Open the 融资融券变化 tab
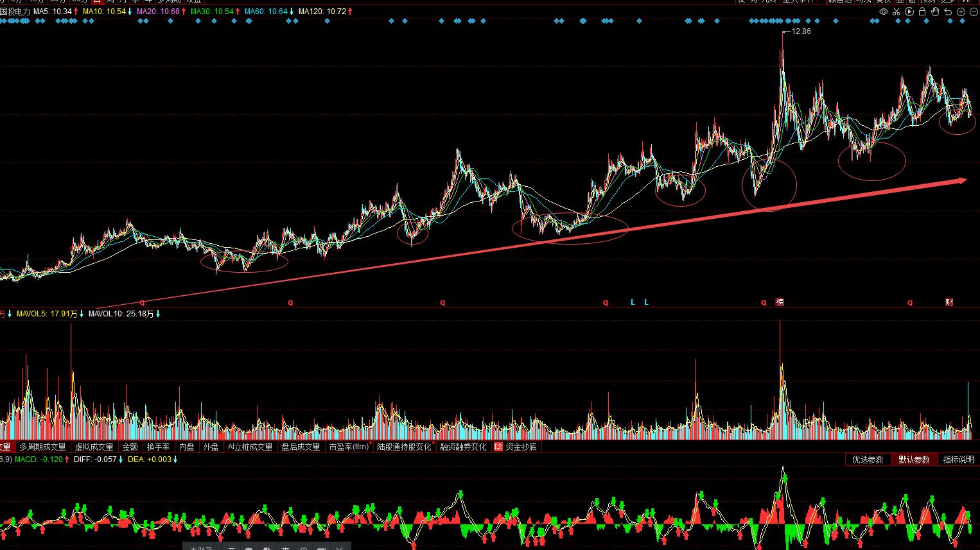The image size is (980, 550). pyautogui.click(x=463, y=447)
